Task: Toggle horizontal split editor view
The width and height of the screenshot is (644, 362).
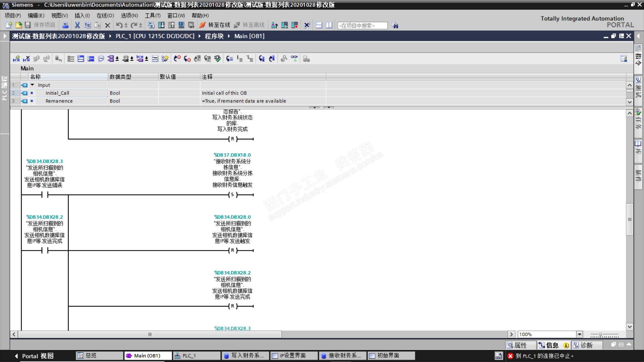Action: tap(319, 25)
